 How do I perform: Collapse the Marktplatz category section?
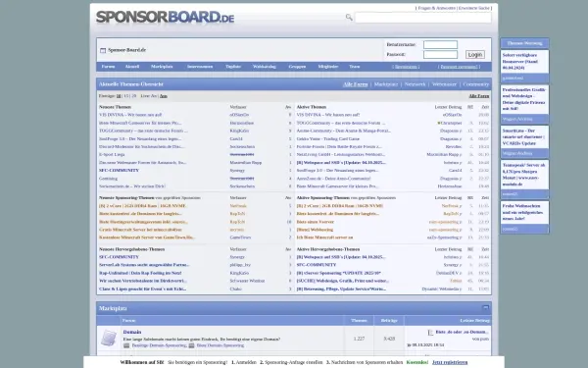(486, 308)
